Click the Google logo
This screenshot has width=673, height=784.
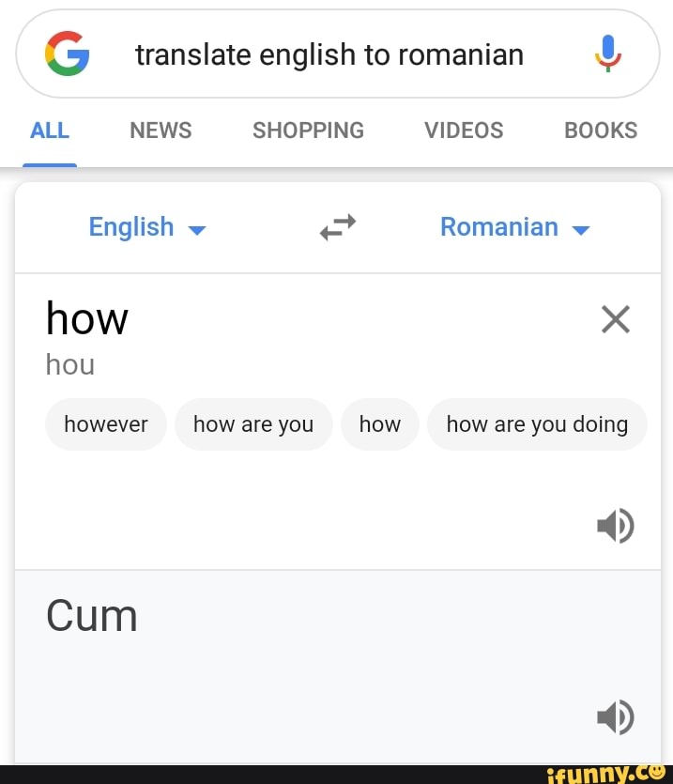pos(67,54)
